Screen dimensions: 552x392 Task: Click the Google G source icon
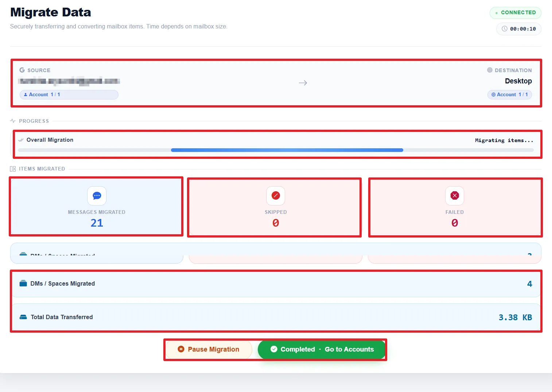[22, 70]
